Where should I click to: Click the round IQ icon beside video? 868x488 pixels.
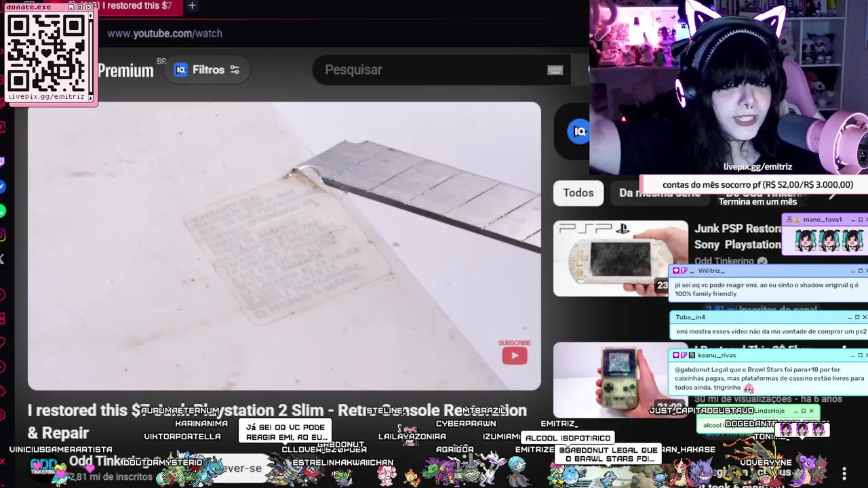(x=578, y=131)
